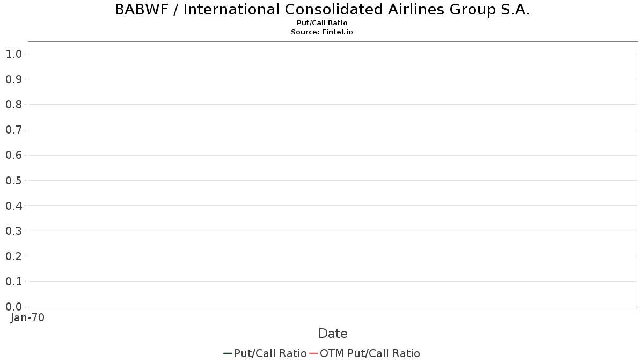
Task: Click the 0.2 y-axis tick label
Action: pos(14,256)
